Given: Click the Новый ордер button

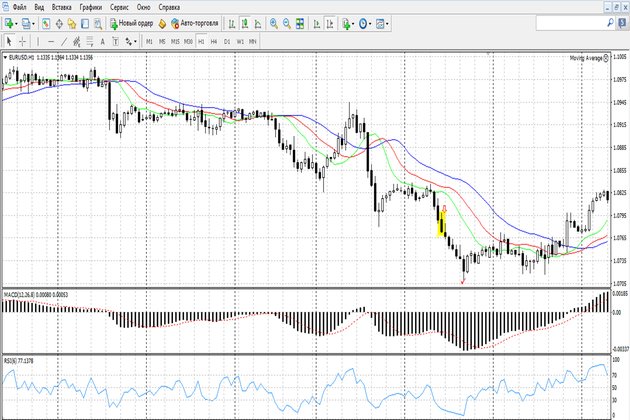Looking at the screenshot, I should coord(131,24).
